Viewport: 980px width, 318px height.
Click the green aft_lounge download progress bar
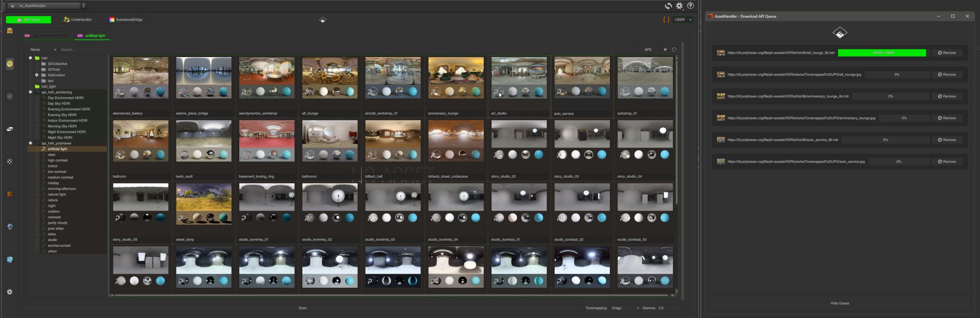[x=882, y=53]
